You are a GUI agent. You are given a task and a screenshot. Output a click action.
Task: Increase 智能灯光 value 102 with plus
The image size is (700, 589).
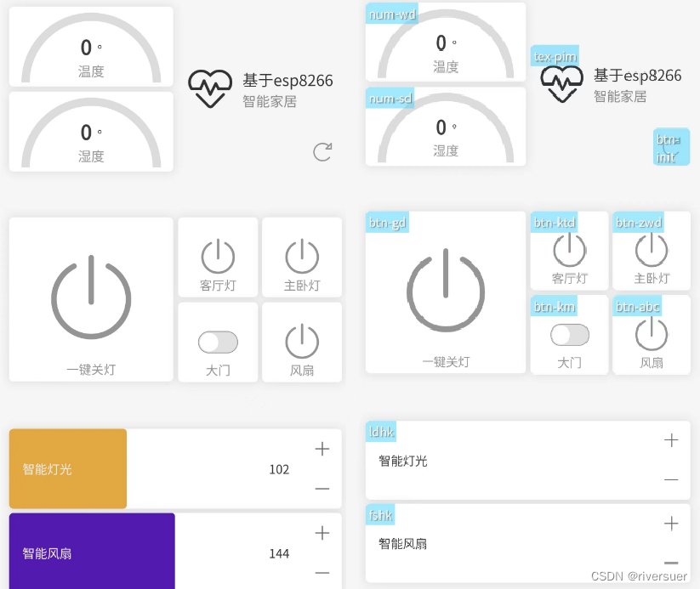[322, 449]
